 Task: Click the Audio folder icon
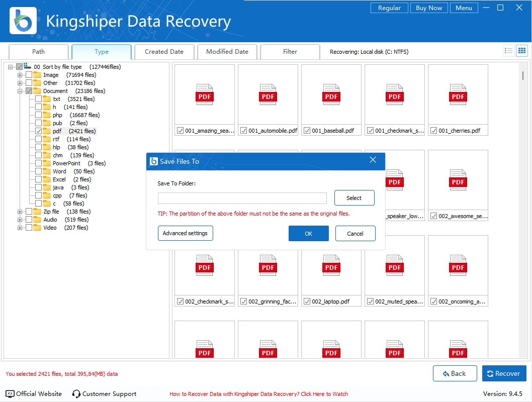click(x=37, y=220)
